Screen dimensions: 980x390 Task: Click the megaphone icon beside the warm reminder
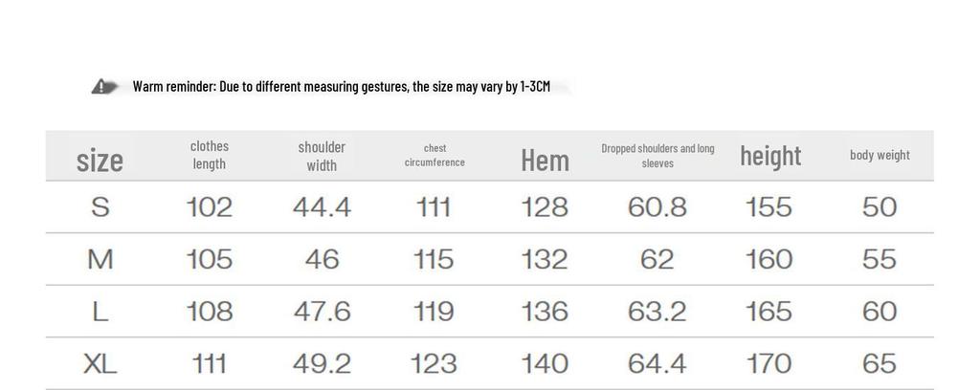(104, 87)
